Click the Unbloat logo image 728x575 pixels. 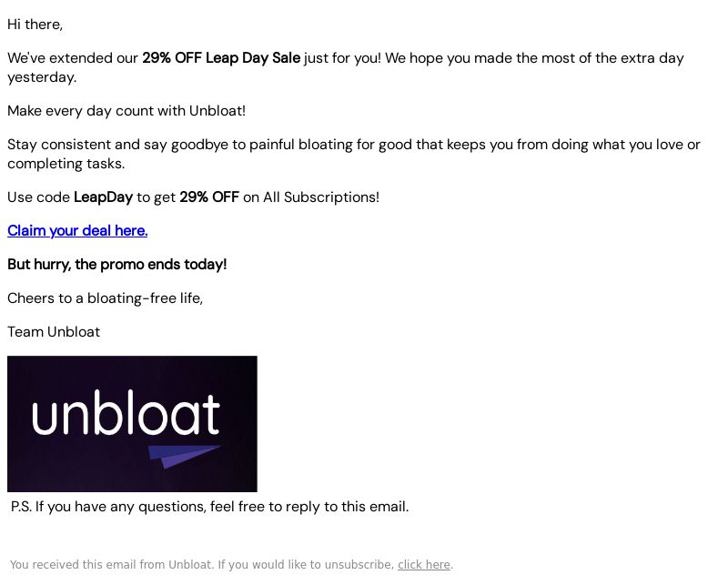point(132,424)
